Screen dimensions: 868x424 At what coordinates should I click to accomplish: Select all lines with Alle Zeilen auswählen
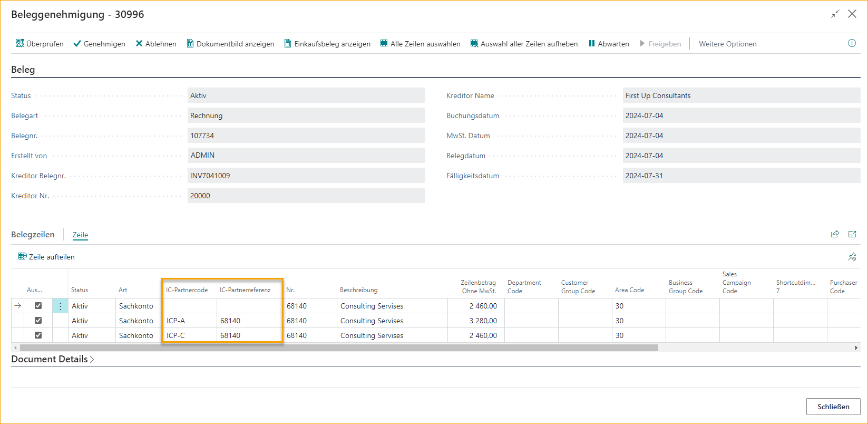click(420, 44)
